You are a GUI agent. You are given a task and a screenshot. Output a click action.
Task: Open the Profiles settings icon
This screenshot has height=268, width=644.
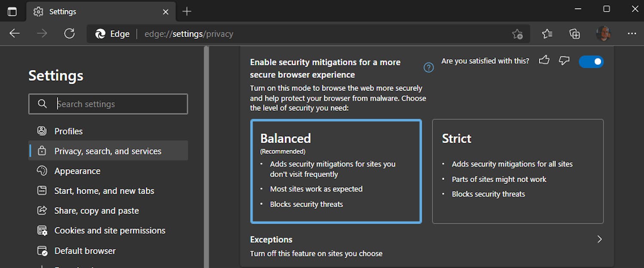[42, 131]
